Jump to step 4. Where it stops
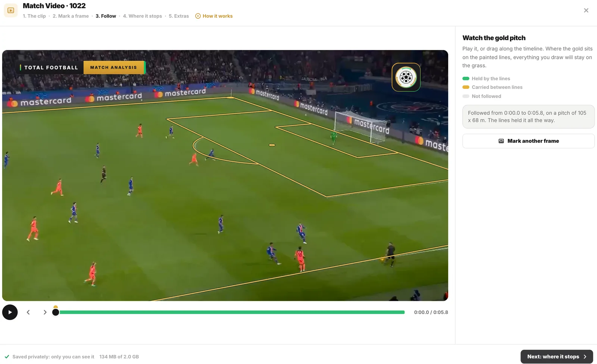Image resolution: width=597 pixels, height=364 pixels. pos(143,16)
